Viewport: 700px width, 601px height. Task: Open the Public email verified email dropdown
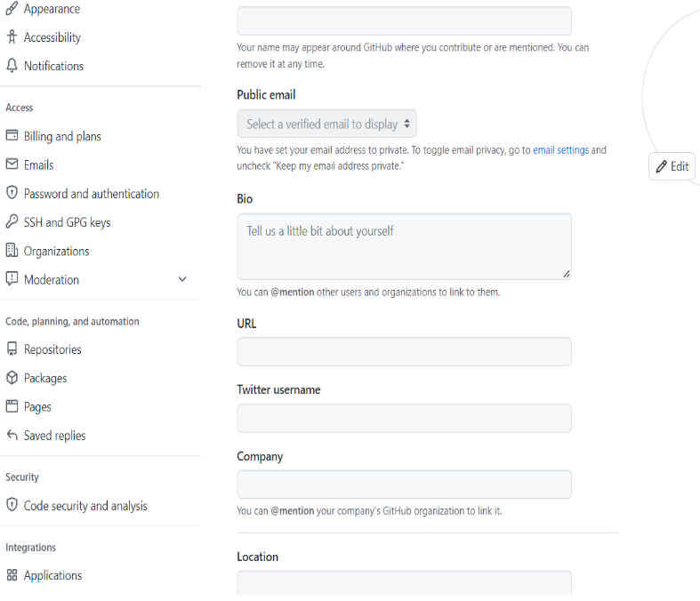point(326,124)
